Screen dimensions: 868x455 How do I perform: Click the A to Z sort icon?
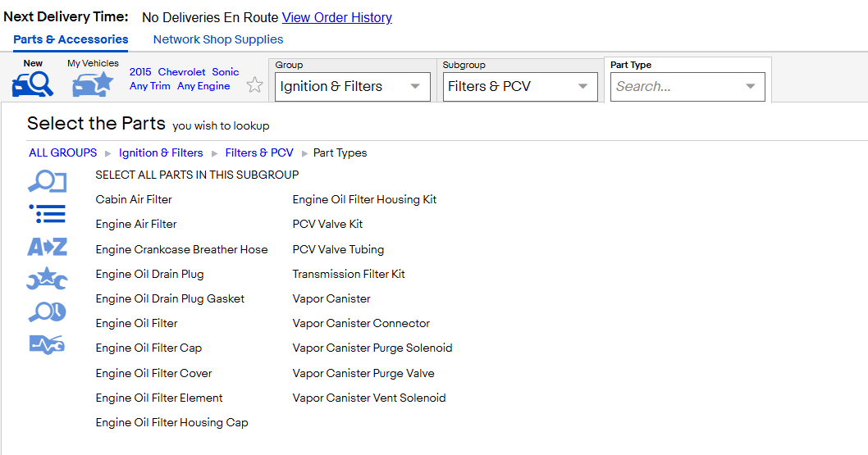(47, 247)
